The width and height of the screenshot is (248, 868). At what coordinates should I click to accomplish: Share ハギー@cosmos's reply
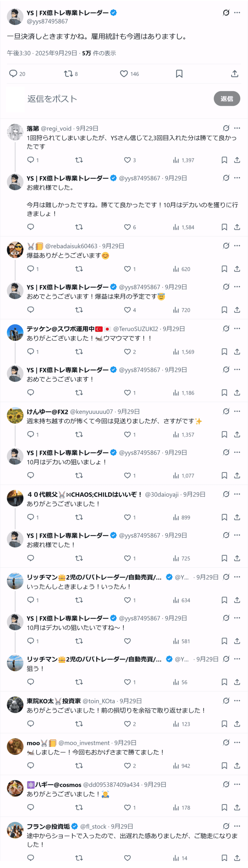237,807
